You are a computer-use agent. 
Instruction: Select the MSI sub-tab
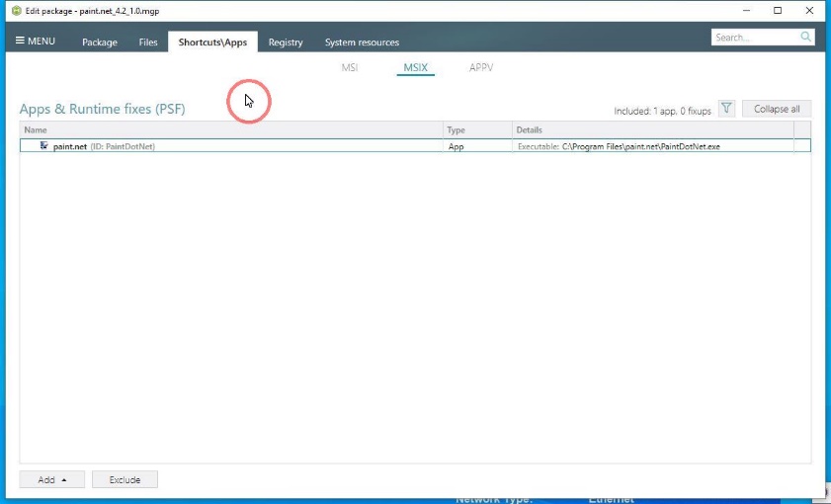(349, 68)
